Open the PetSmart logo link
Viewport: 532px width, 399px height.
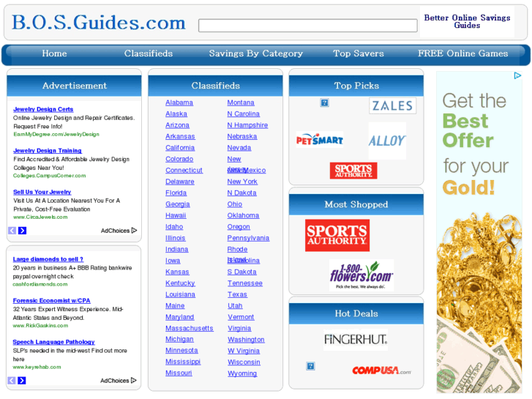click(x=320, y=140)
